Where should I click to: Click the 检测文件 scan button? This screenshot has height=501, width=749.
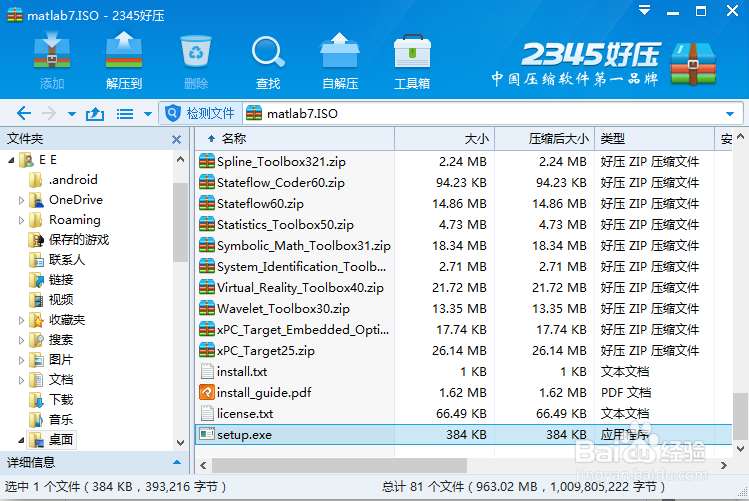(x=201, y=114)
